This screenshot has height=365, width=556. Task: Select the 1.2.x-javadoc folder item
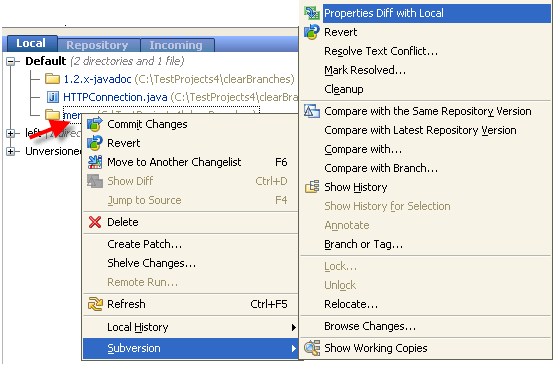[97, 79]
